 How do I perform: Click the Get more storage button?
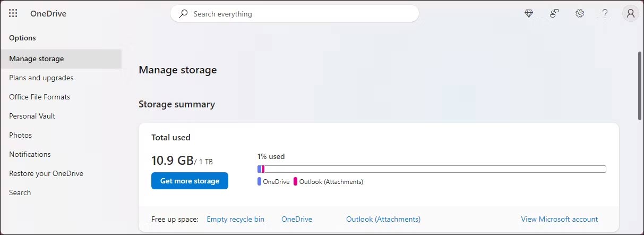click(190, 181)
